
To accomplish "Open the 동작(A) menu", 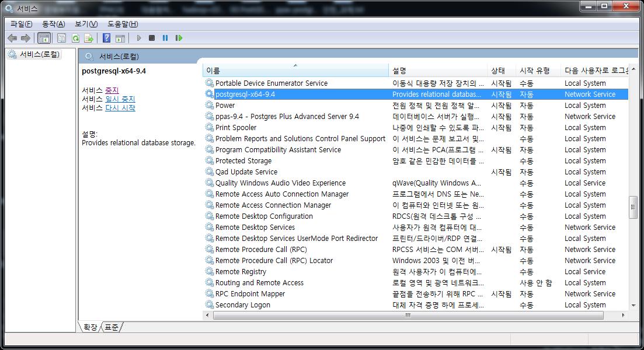I will click(x=53, y=24).
